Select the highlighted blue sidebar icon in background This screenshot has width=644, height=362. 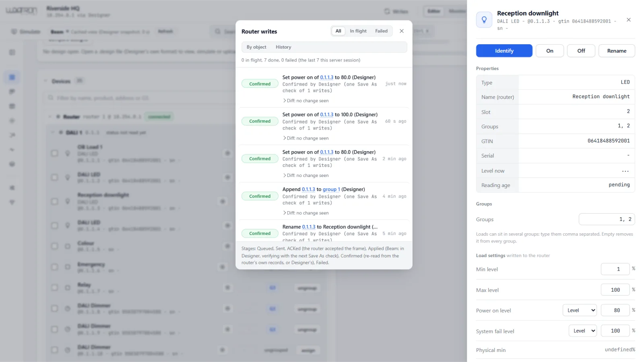click(12, 77)
